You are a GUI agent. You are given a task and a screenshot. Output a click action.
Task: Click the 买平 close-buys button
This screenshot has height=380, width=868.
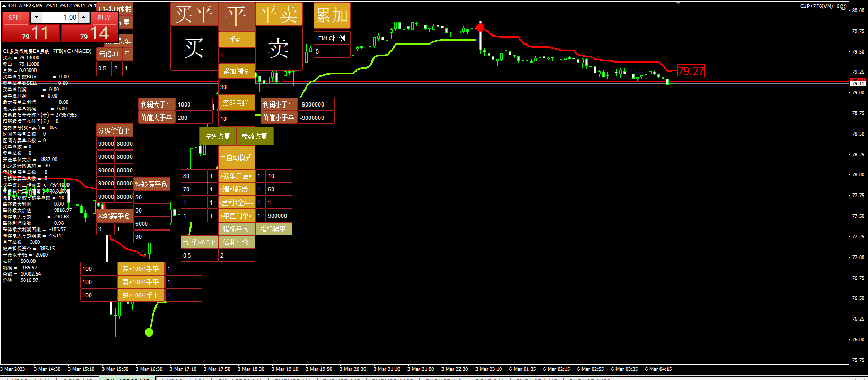pos(194,14)
